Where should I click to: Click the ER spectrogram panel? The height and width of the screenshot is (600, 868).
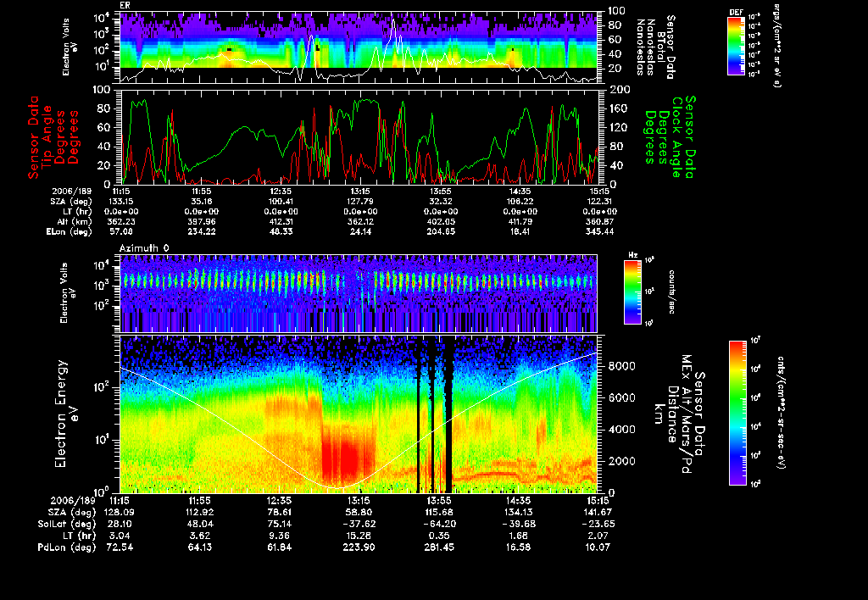[x=359, y=47]
